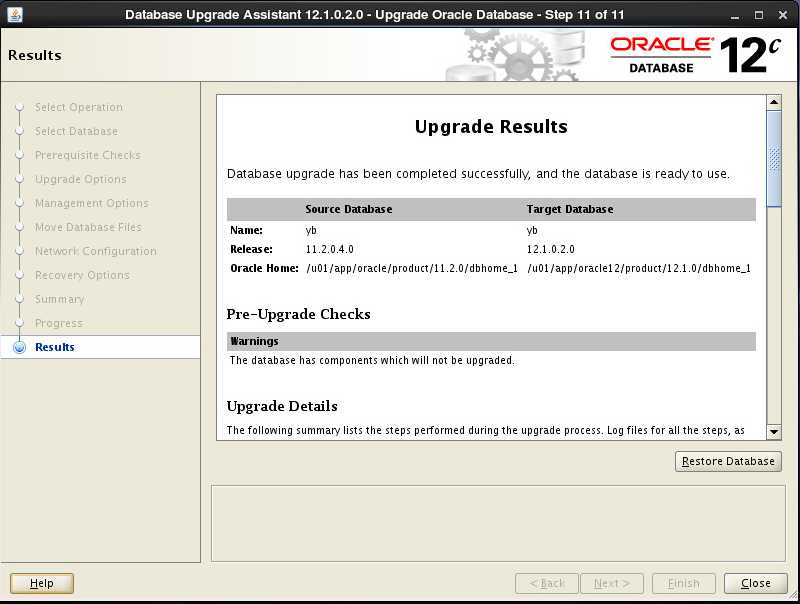The image size is (800, 604).
Task: Click the results scrollbar up arrow
Action: click(774, 102)
